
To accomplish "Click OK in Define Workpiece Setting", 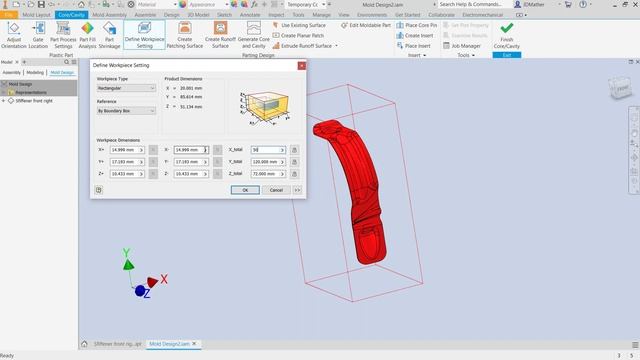I will coord(245,190).
